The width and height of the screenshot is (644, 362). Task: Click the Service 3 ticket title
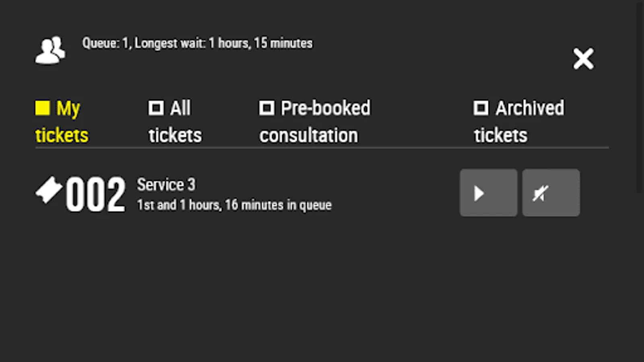(x=166, y=185)
